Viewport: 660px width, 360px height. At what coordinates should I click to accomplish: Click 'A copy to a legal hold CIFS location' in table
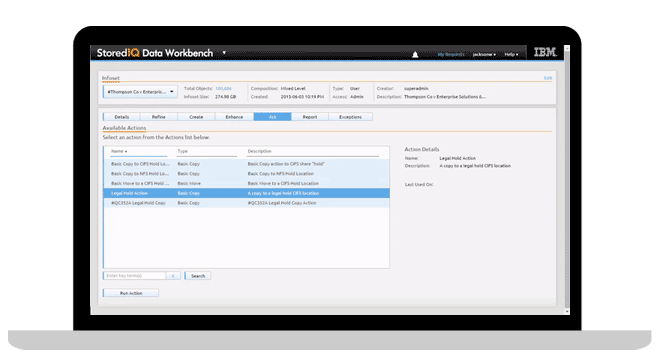click(x=283, y=193)
